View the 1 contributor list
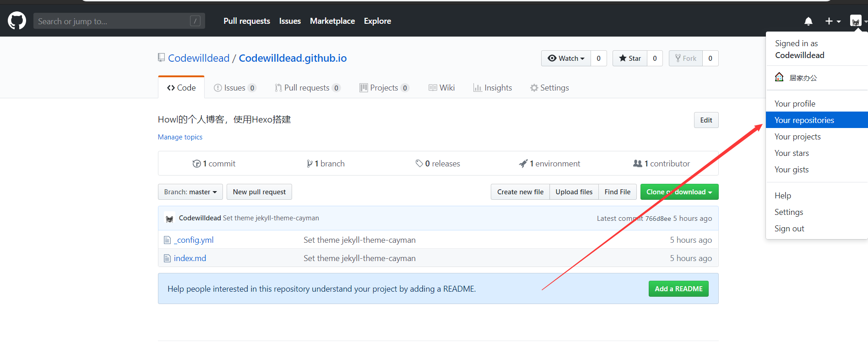The width and height of the screenshot is (868, 347). [662, 163]
